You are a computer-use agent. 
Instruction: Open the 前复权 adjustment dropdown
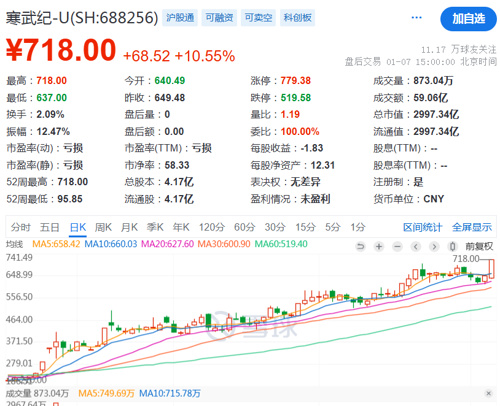point(479,247)
